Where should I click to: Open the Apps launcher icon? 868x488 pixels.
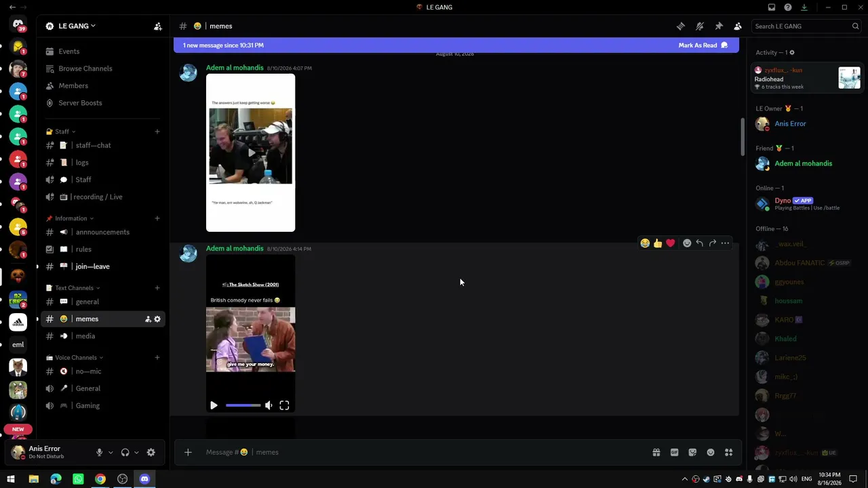(729, 453)
